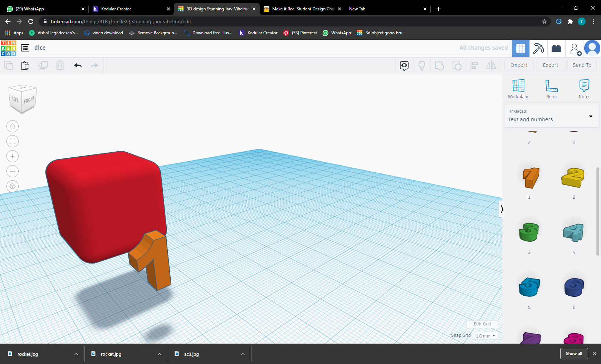This screenshot has width=601, height=364.
Task: Click the Mirror tool icon
Action: (491, 65)
